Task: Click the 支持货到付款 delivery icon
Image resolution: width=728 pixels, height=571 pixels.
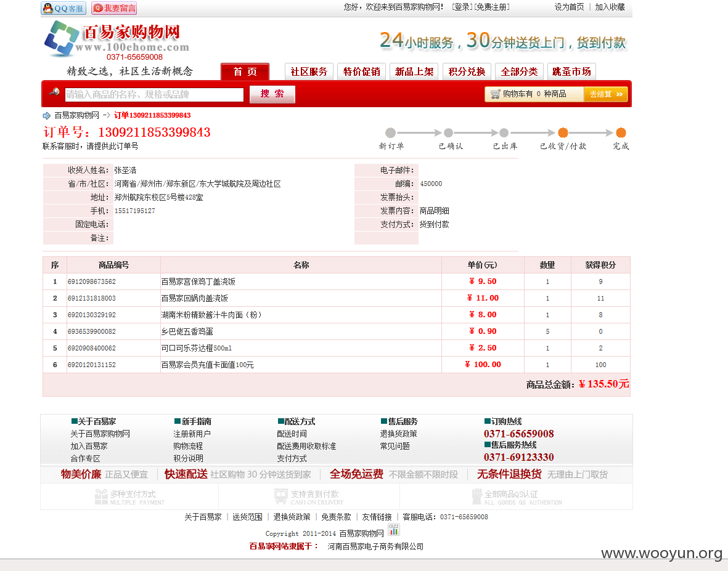Action: [281, 497]
